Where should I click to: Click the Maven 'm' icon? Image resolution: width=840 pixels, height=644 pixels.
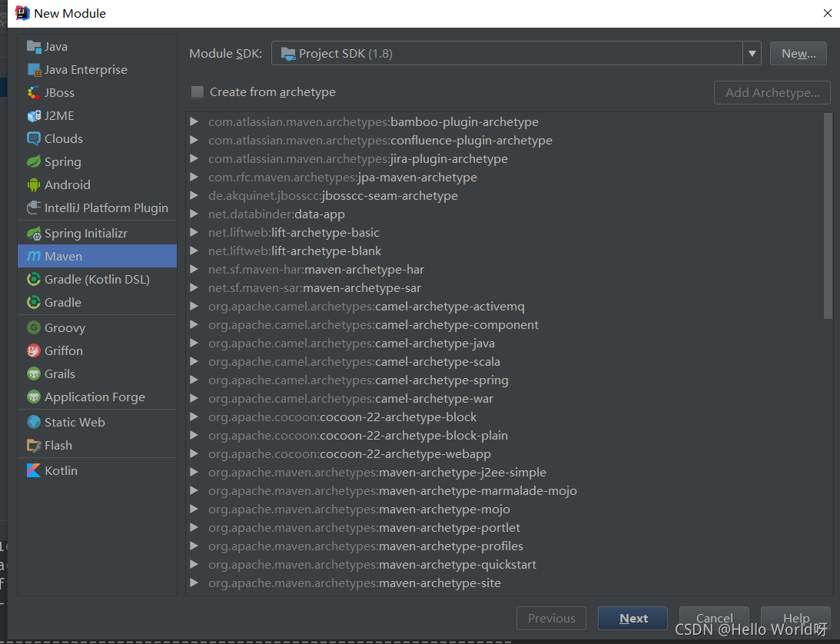[34, 256]
